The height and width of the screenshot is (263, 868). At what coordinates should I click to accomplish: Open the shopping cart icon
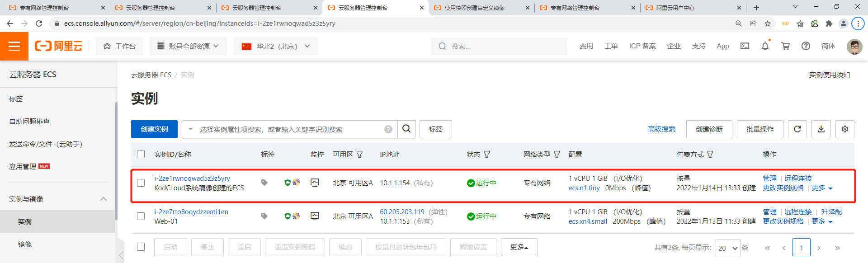(x=786, y=46)
